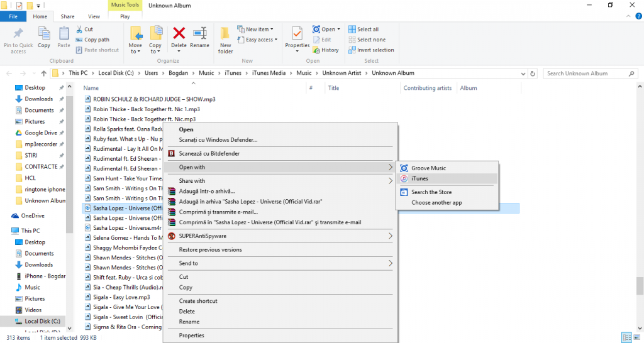Click Copy path in ribbon

click(92, 40)
